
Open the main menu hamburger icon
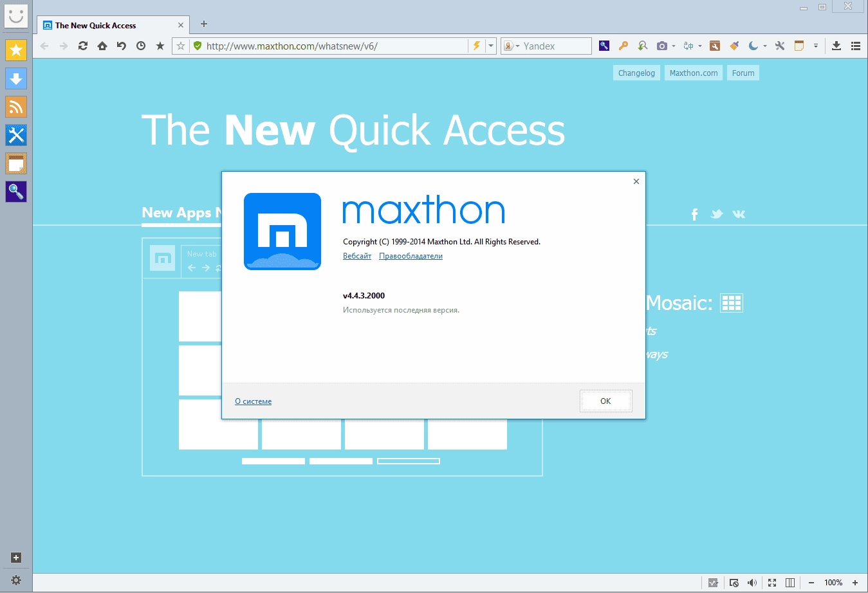(856, 46)
